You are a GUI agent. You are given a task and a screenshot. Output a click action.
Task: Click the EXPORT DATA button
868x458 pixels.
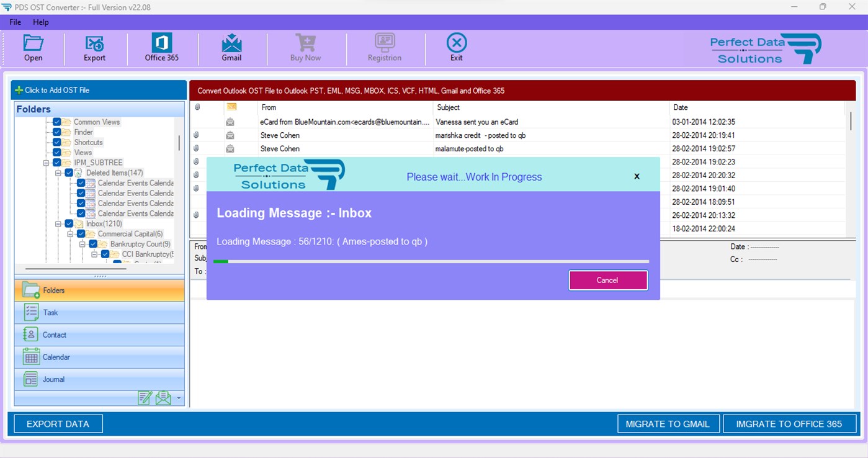click(58, 423)
